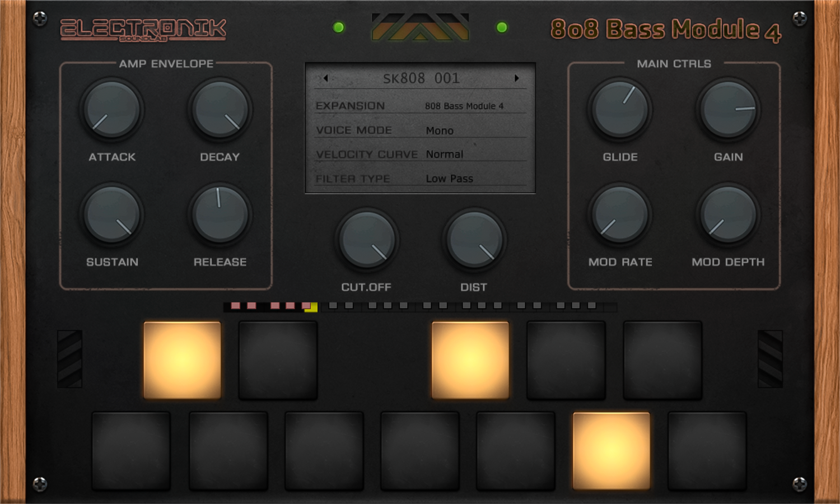Tap the second pad in the lower row
This screenshot has width=840, height=504.
228,451
